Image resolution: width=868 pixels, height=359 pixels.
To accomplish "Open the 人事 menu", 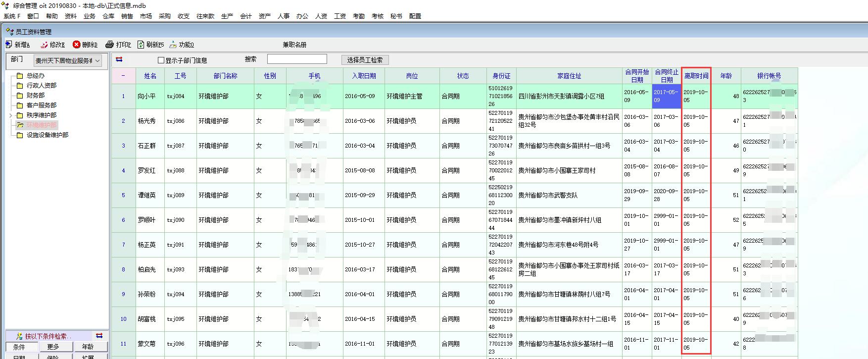I will pyautogui.click(x=283, y=16).
